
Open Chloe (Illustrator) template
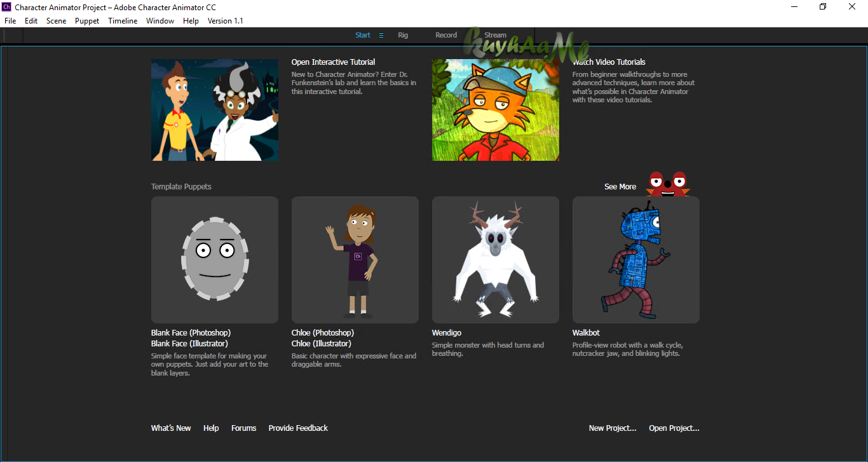[322, 344]
